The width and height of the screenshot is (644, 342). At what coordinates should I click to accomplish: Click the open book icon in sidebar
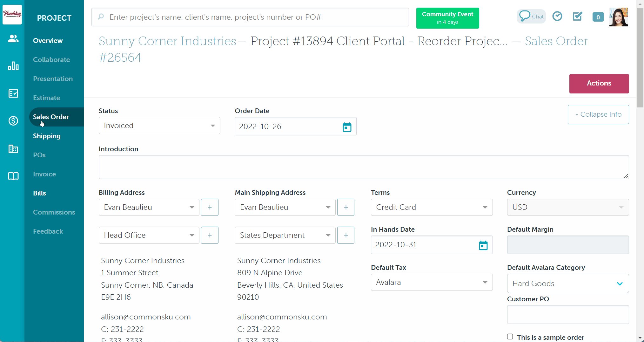tap(13, 176)
